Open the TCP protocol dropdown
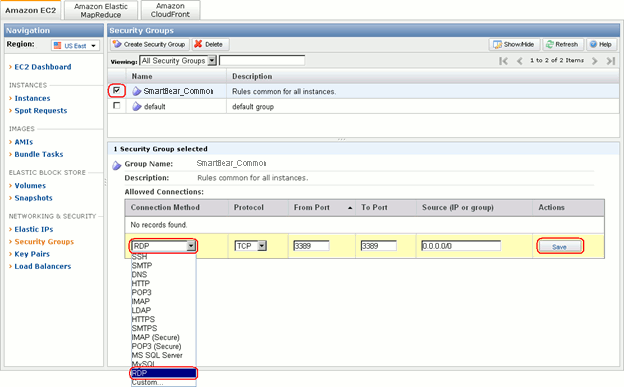This screenshot has width=625, height=388. (x=250, y=246)
